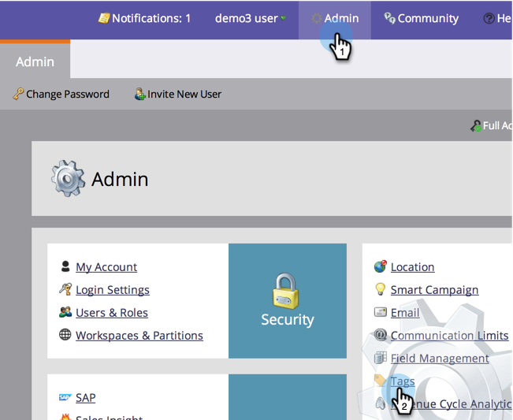Click the Notifications note icon

[x=103, y=18]
